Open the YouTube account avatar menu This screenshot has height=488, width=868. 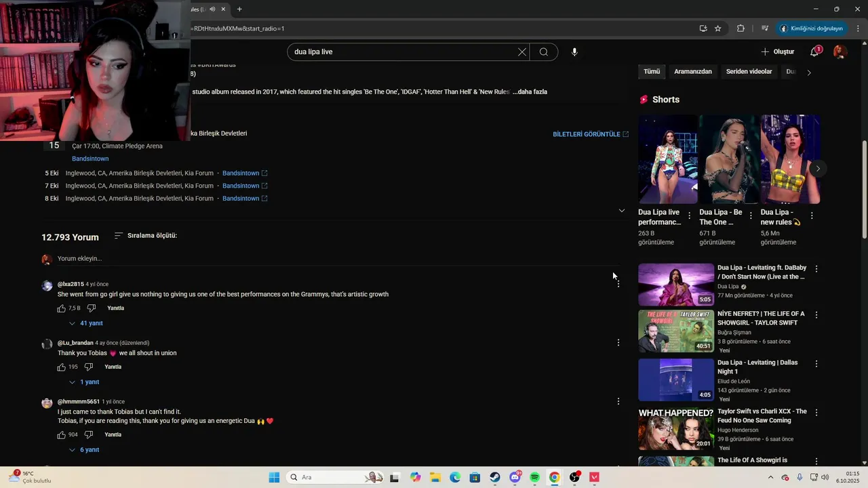tap(840, 52)
